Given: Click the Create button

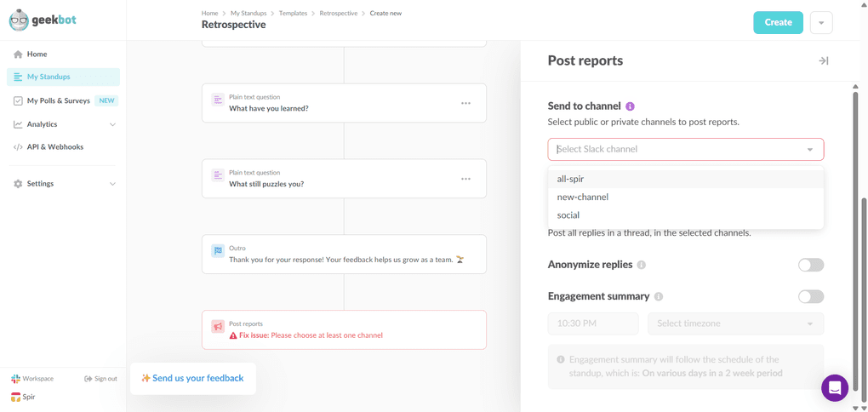Looking at the screenshot, I should (x=778, y=23).
